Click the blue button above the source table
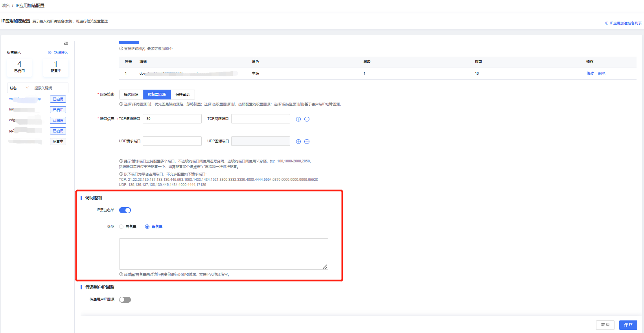Viewport: 644px width, 333px height. (x=129, y=42)
